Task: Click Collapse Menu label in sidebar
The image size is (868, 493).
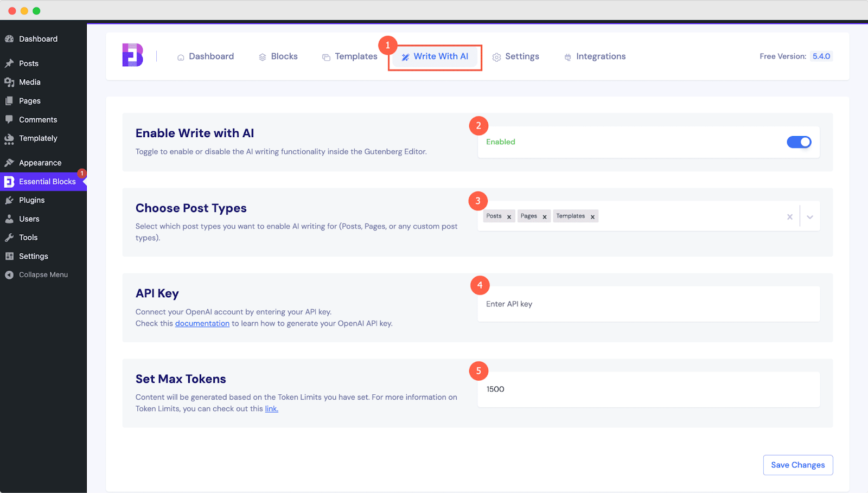Action: 43,275
